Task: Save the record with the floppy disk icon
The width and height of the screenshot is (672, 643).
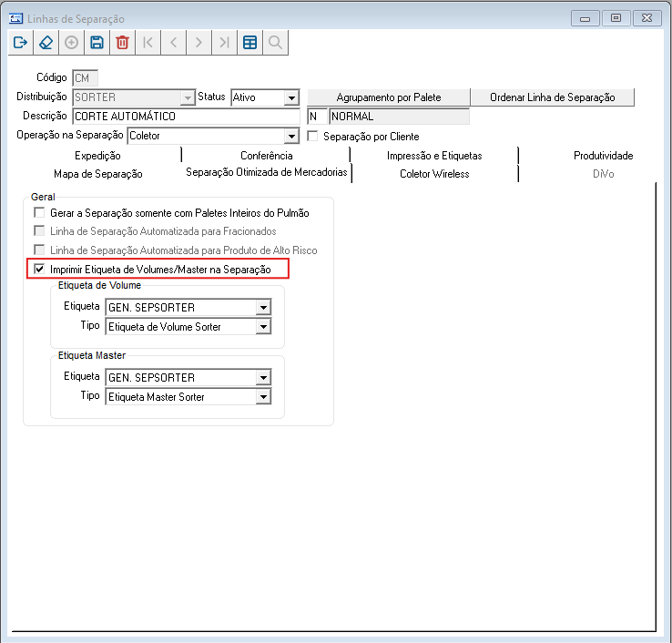Action: click(97, 43)
